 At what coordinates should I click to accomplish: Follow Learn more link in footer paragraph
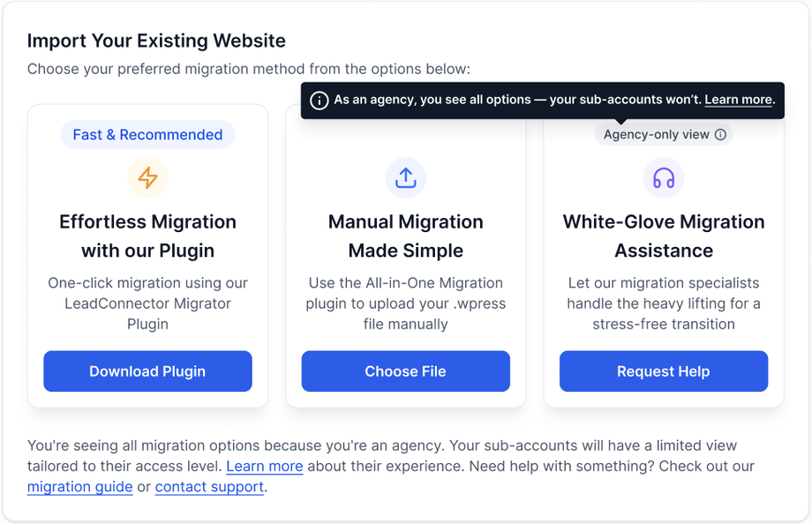coord(264,466)
